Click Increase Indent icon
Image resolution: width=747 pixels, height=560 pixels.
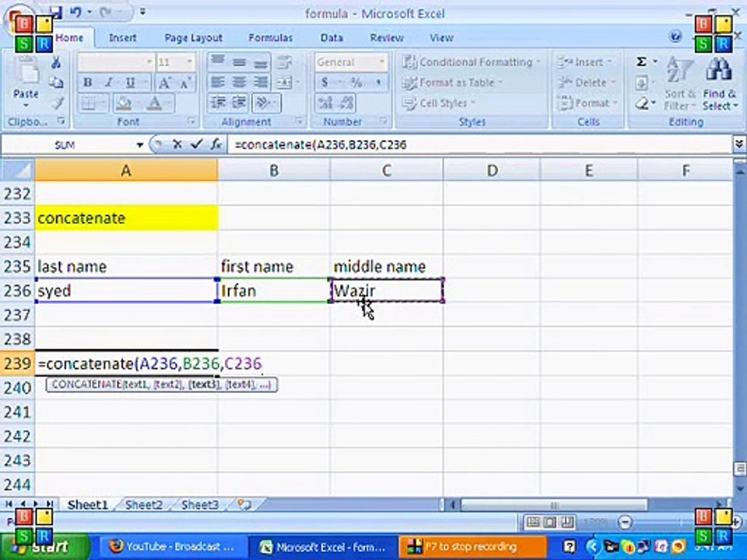239,103
